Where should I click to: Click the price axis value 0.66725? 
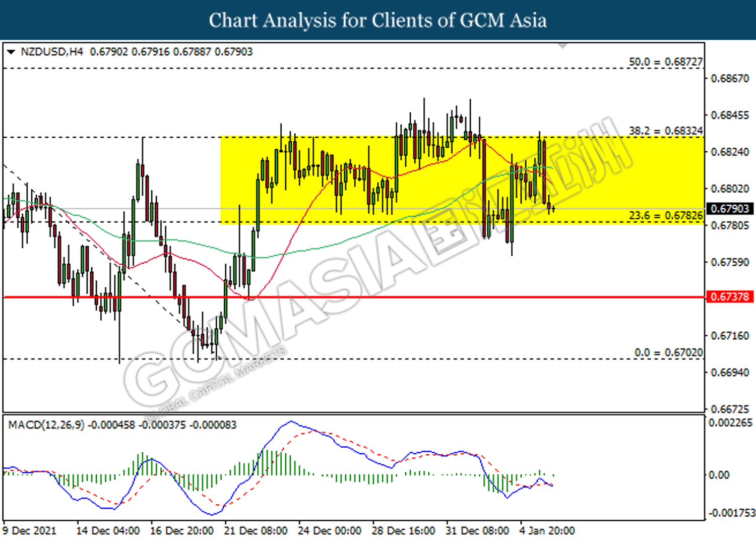click(730, 408)
